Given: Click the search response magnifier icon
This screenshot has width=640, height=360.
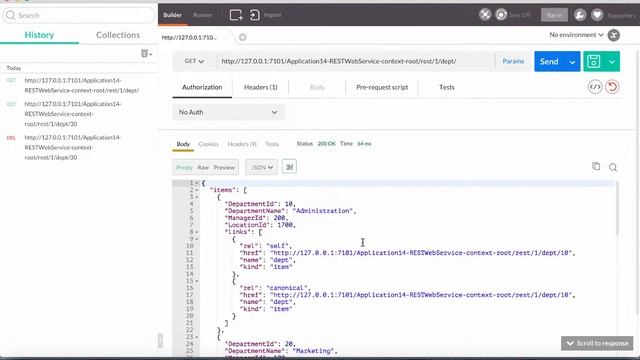Looking at the screenshot, I should (613, 167).
